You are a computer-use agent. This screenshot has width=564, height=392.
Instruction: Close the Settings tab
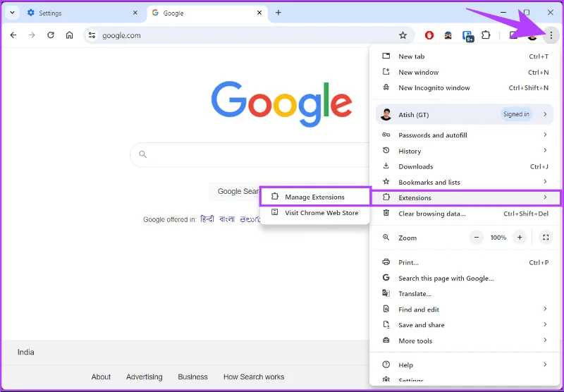click(135, 13)
